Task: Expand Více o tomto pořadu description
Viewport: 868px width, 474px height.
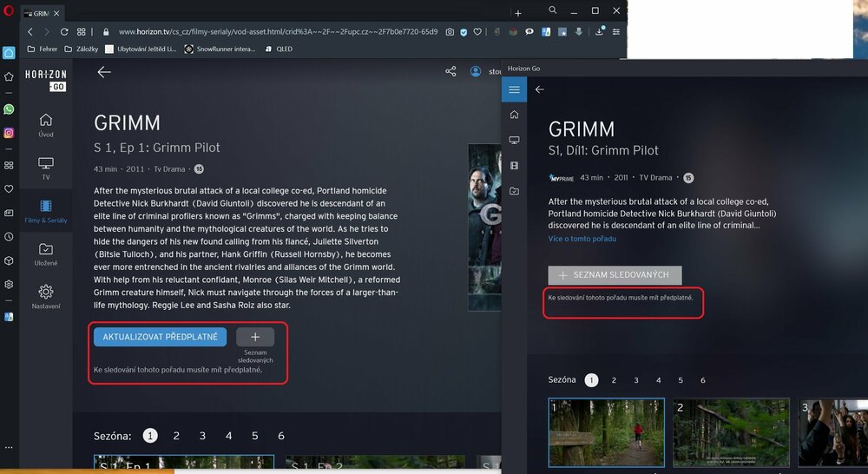Action: click(x=582, y=239)
